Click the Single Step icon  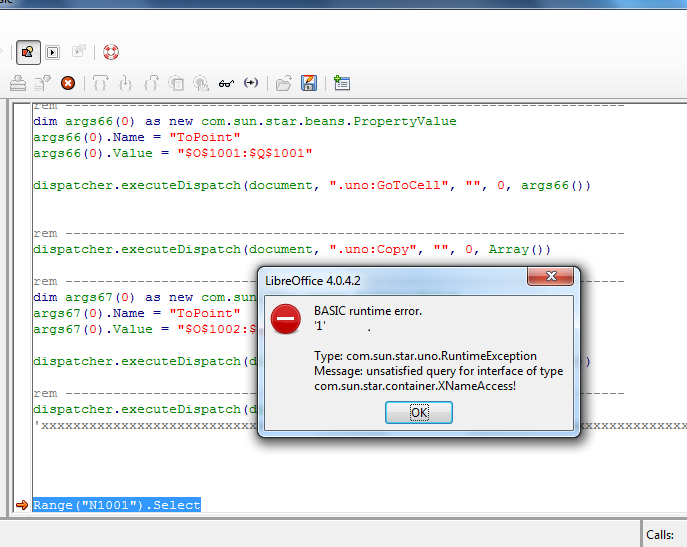[x=125, y=83]
